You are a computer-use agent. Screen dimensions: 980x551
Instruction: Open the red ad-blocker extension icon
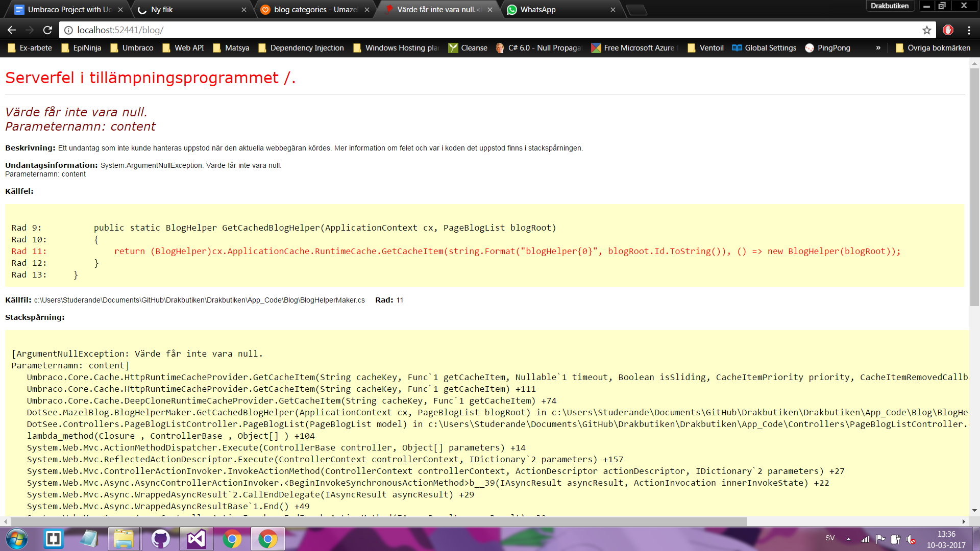(948, 30)
